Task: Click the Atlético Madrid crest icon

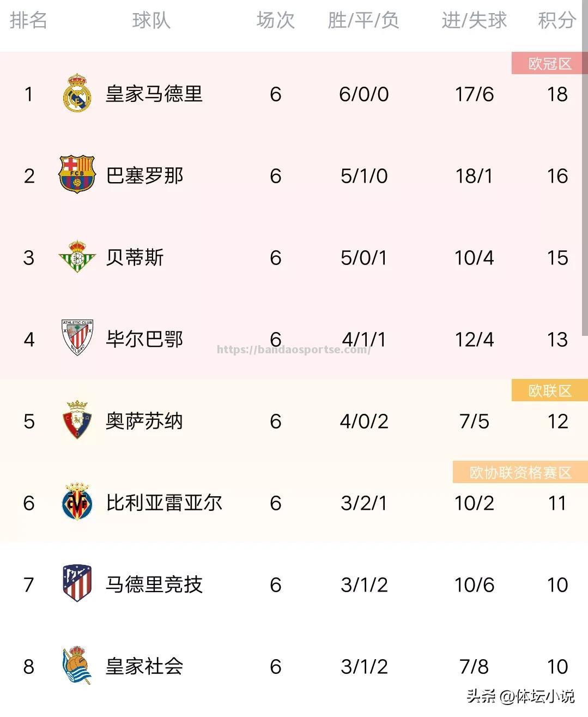Action: tap(77, 583)
